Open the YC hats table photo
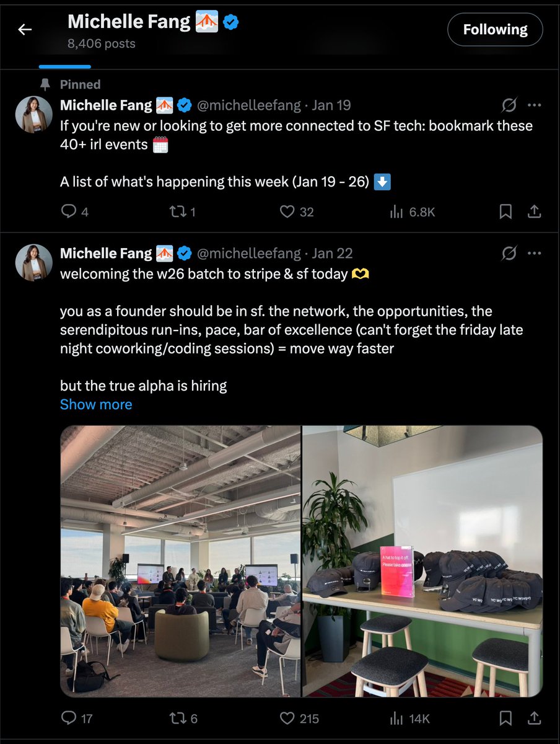The height and width of the screenshot is (744, 560). point(422,561)
